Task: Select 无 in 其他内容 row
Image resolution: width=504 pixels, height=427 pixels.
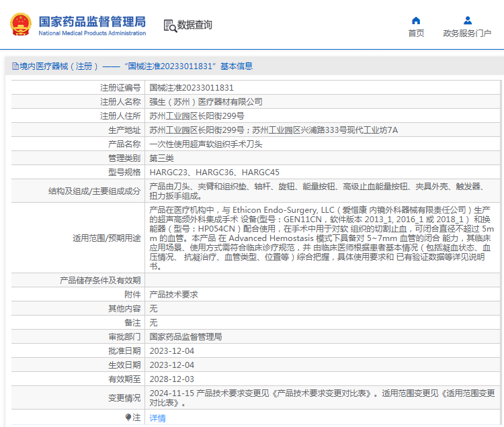Action: 154,309
